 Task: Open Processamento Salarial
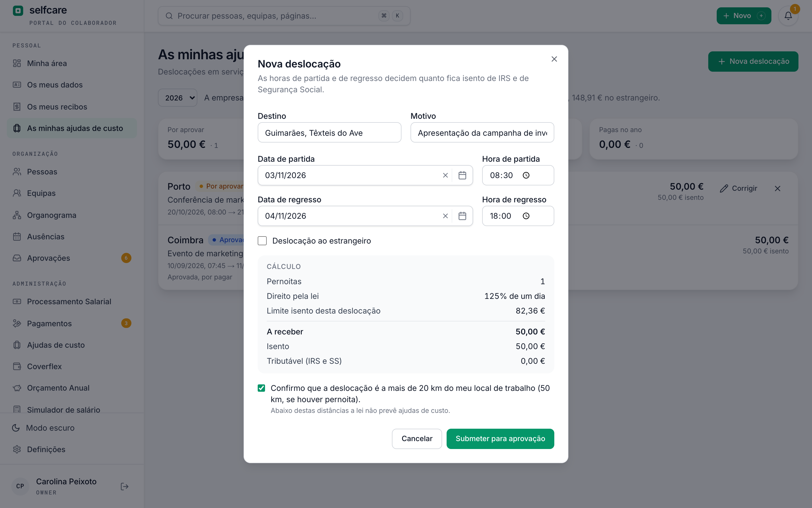(x=72, y=301)
